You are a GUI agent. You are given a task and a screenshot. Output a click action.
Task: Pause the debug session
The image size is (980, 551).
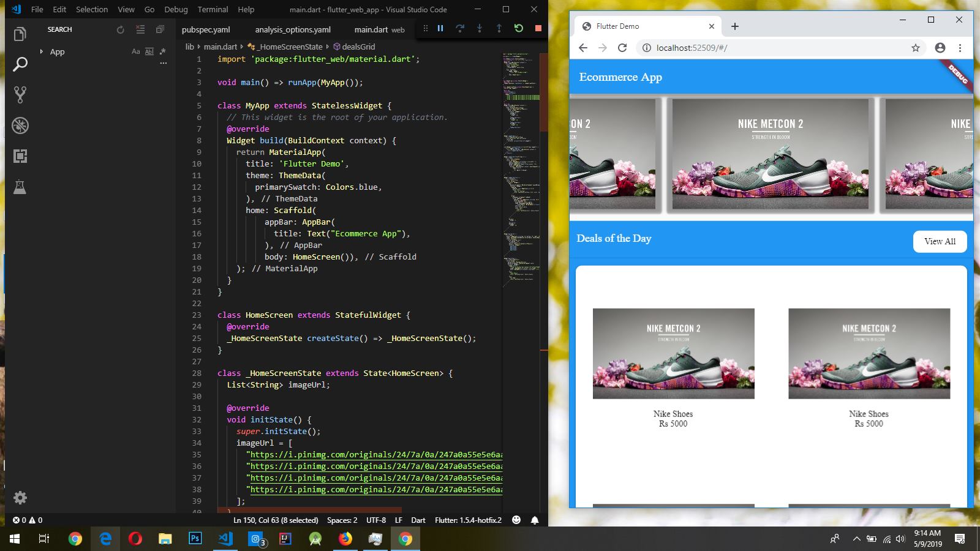pos(440,28)
